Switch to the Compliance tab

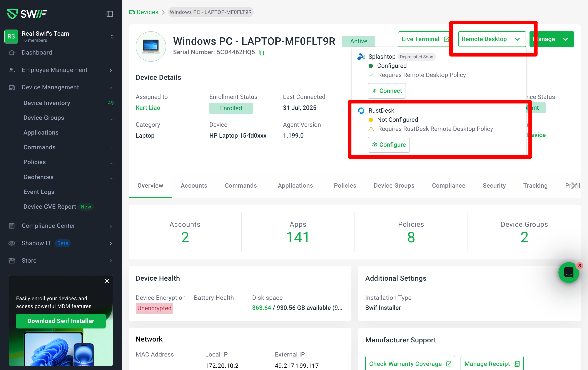[448, 185]
